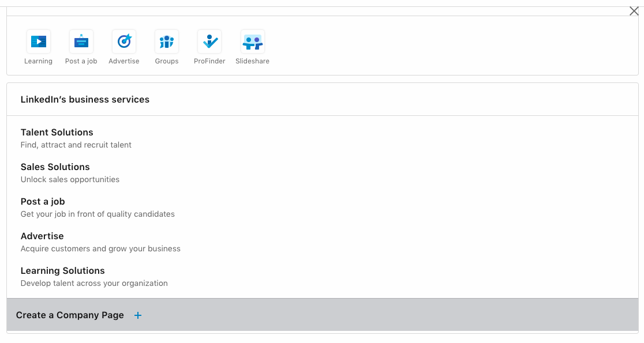Dismiss the panel with the X

(x=634, y=10)
